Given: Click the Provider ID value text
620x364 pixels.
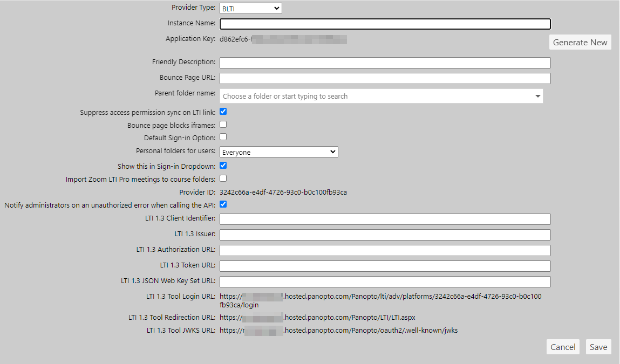Looking at the screenshot, I should click(x=283, y=193).
